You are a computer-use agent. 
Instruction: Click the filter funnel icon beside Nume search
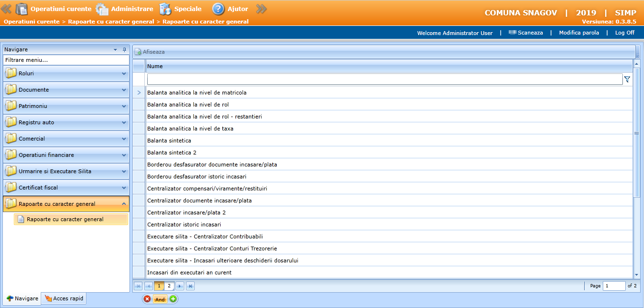tap(627, 80)
